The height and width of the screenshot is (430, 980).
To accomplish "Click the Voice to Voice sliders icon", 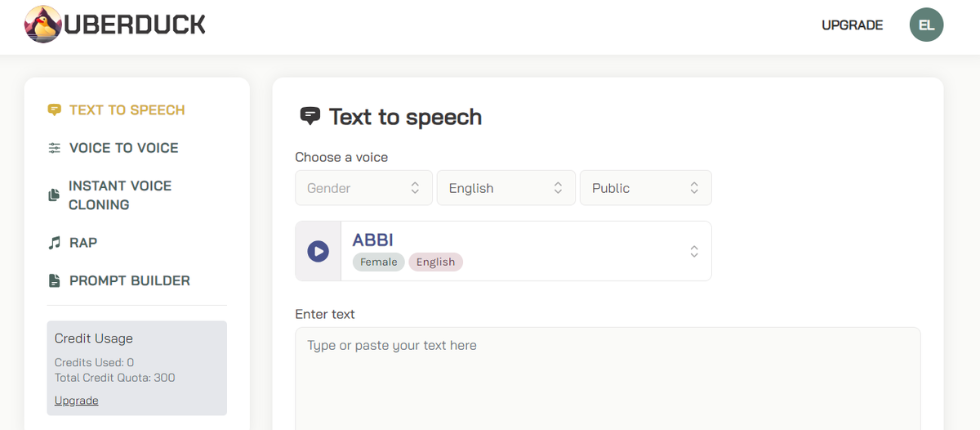I will point(55,148).
